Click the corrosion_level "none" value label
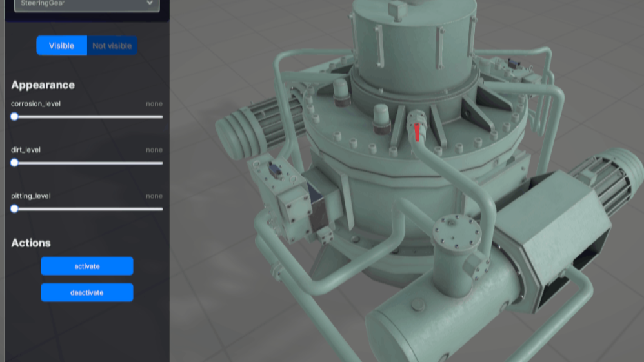 (154, 104)
